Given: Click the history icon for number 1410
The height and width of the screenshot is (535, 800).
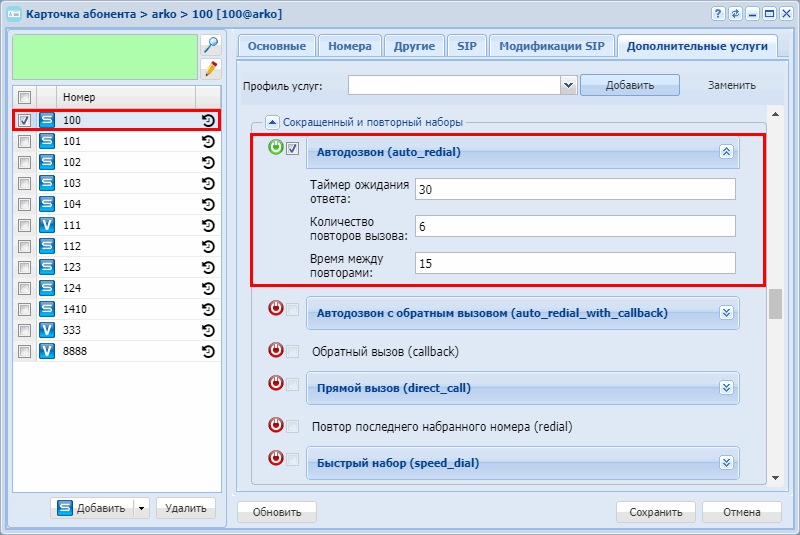Looking at the screenshot, I should (208, 309).
